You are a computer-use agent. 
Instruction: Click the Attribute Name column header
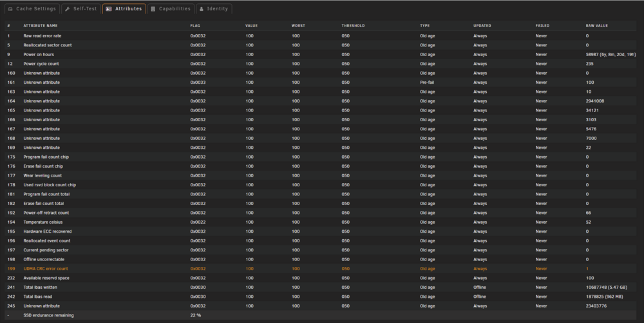coord(40,26)
